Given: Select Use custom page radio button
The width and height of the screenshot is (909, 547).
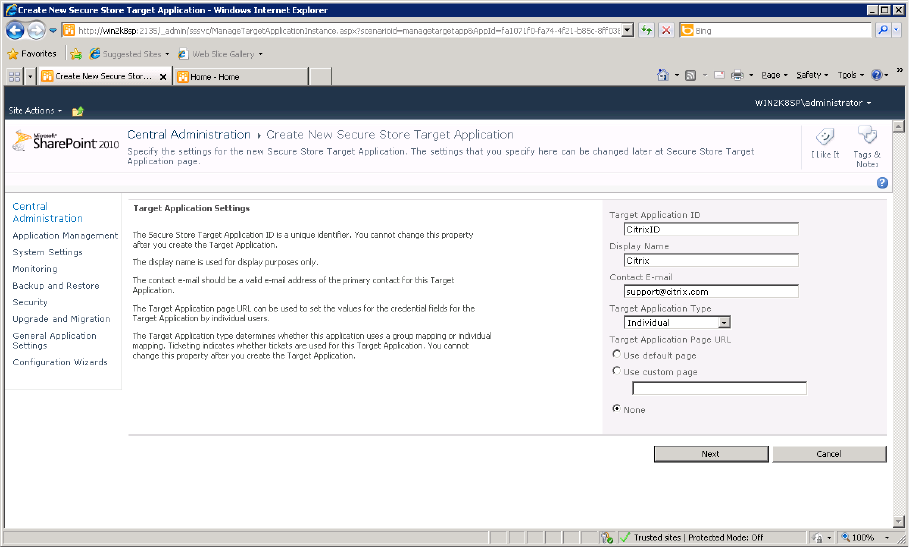Looking at the screenshot, I should click(616, 371).
